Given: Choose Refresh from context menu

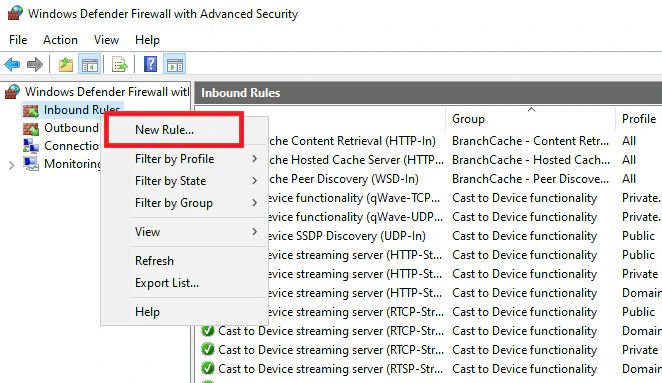Looking at the screenshot, I should pos(184,261).
